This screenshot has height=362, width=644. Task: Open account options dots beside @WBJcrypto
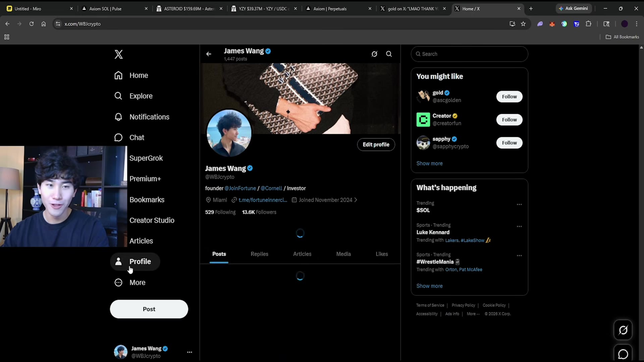tap(190, 352)
